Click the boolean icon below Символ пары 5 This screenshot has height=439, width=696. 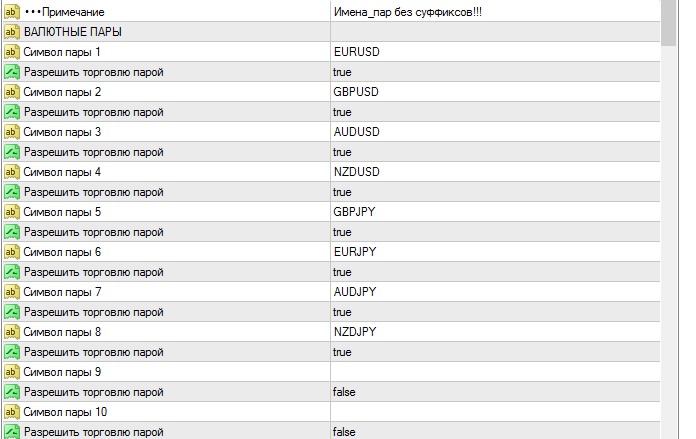pyautogui.click(x=12, y=232)
